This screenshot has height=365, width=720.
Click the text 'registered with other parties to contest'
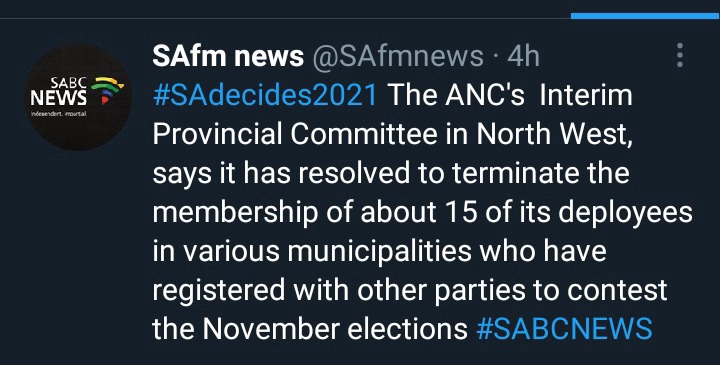pos(410,291)
